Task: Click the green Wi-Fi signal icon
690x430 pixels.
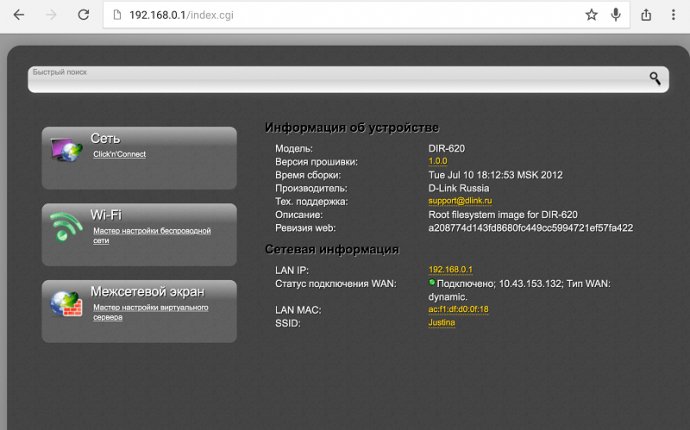Action: (x=66, y=226)
